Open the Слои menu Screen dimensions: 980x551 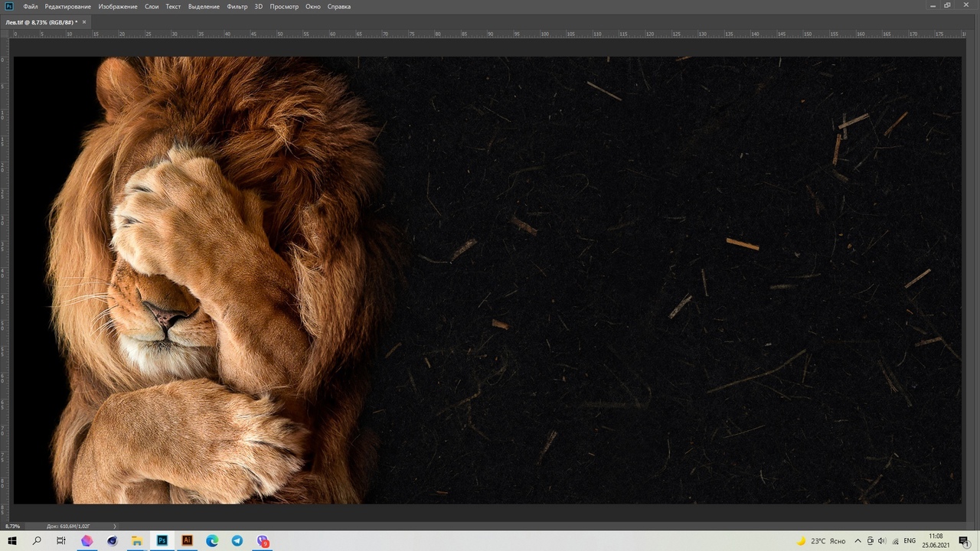pyautogui.click(x=152, y=6)
